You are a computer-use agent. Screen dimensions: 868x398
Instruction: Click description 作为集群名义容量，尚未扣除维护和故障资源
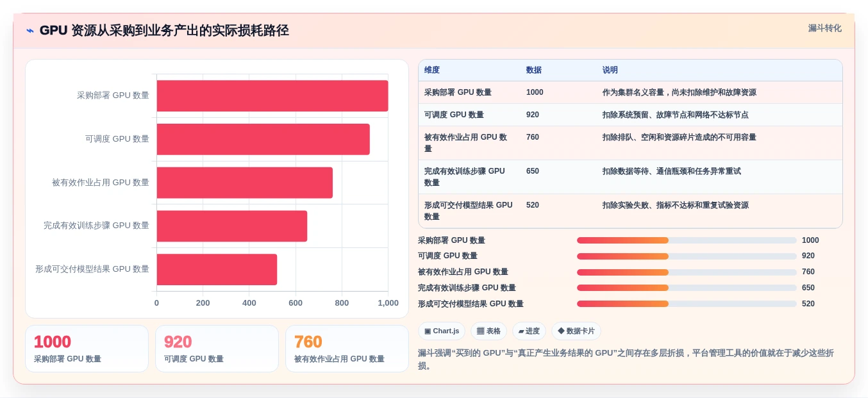[680, 92]
